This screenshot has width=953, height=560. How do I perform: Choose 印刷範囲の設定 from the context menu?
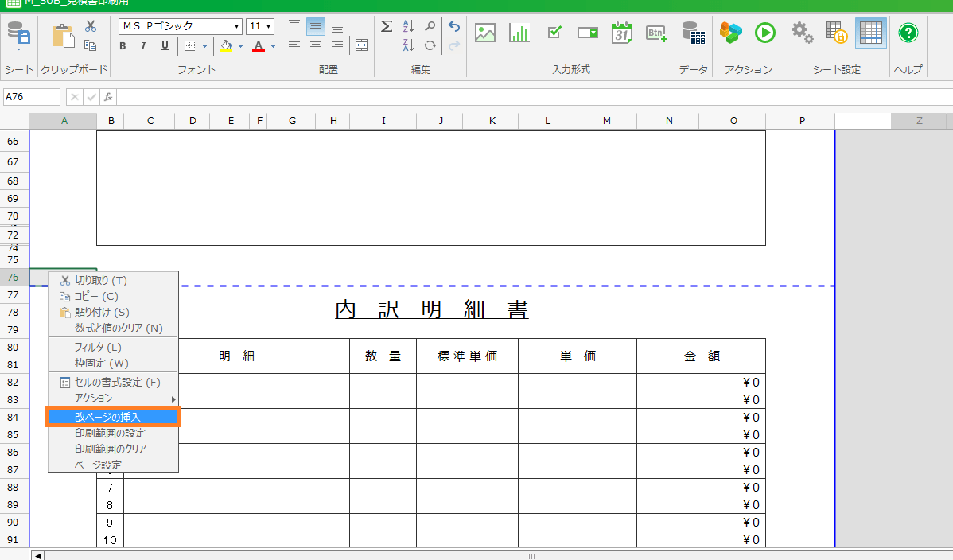(x=110, y=433)
